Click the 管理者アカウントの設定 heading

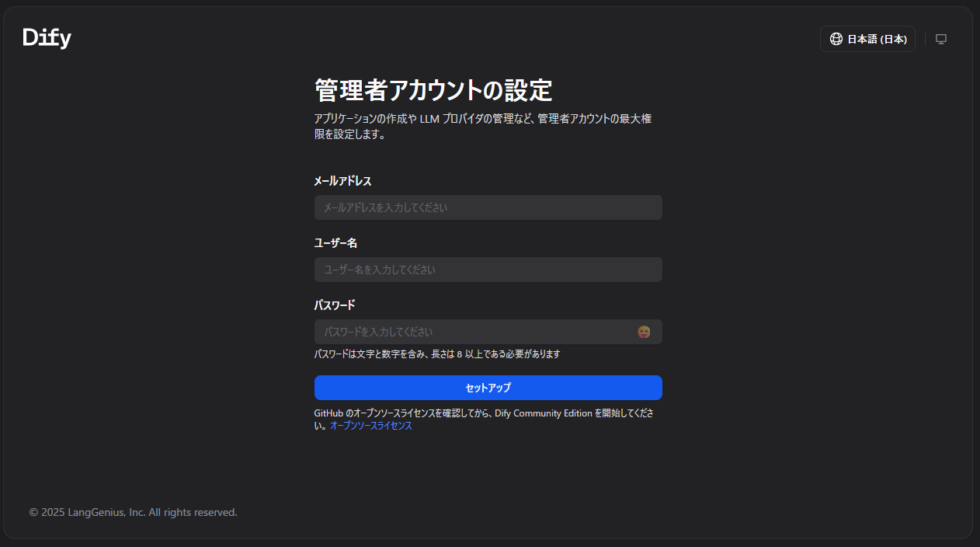pos(433,90)
